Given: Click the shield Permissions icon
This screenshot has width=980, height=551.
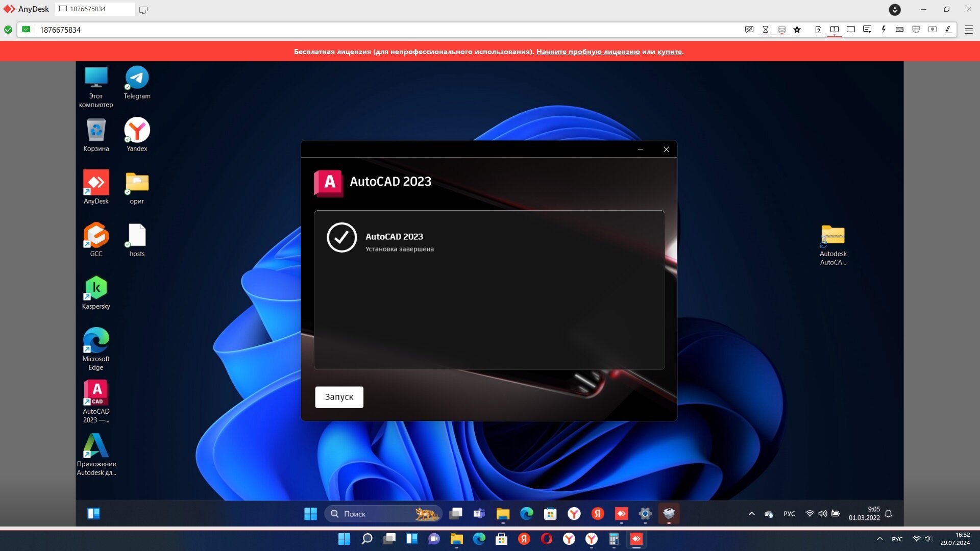Looking at the screenshot, I should [x=916, y=30].
